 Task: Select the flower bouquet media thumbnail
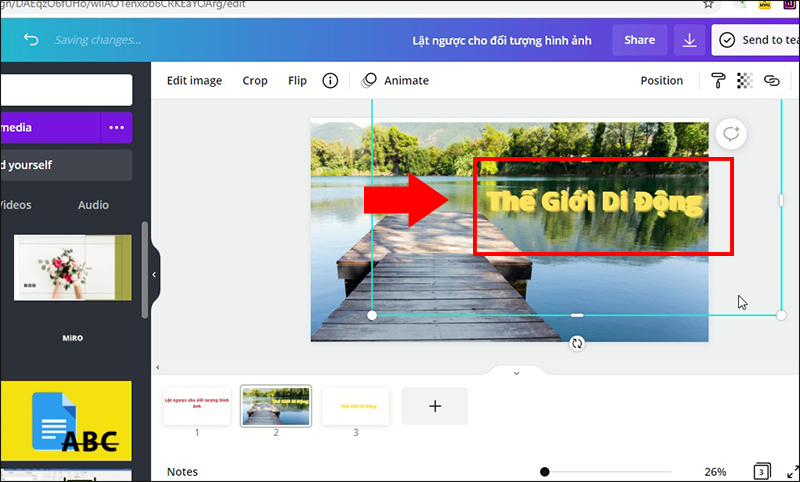tap(72, 267)
